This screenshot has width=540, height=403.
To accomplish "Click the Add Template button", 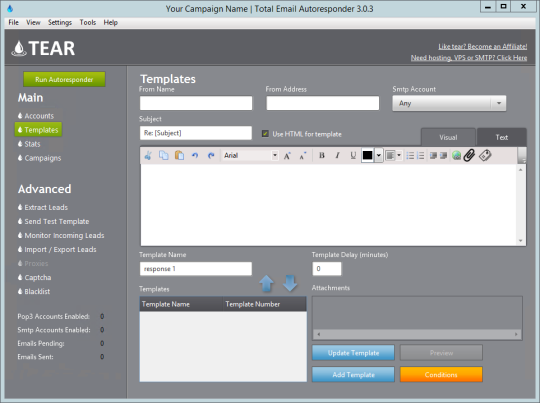I will pyautogui.click(x=353, y=374).
